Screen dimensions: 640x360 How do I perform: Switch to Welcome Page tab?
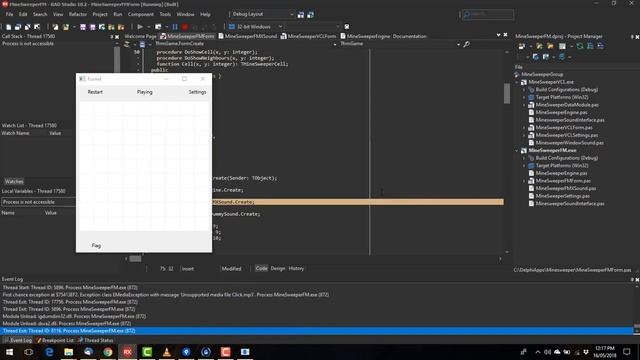pyautogui.click(x=140, y=36)
